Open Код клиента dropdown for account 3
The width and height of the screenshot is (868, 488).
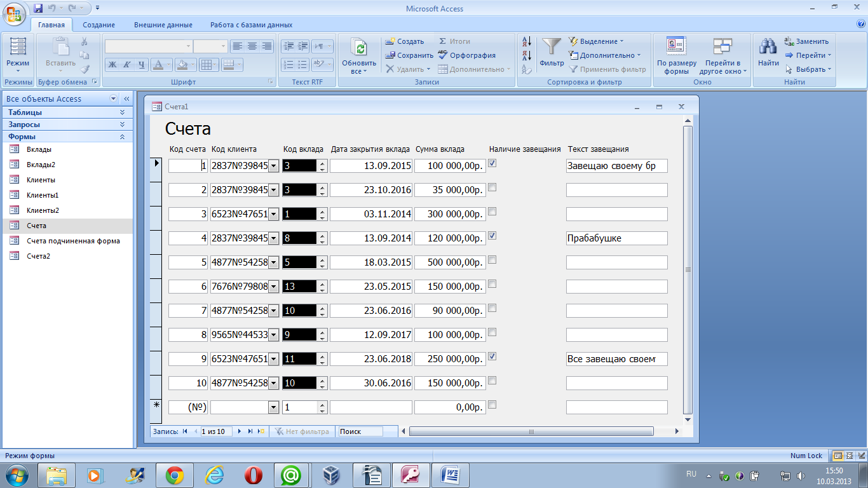pyautogui.click(x=274, y=214)
